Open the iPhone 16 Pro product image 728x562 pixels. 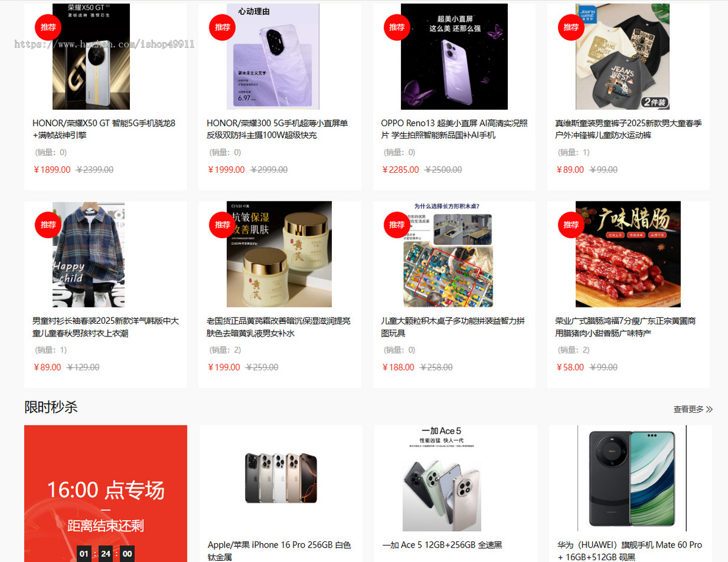click(281, 478)
